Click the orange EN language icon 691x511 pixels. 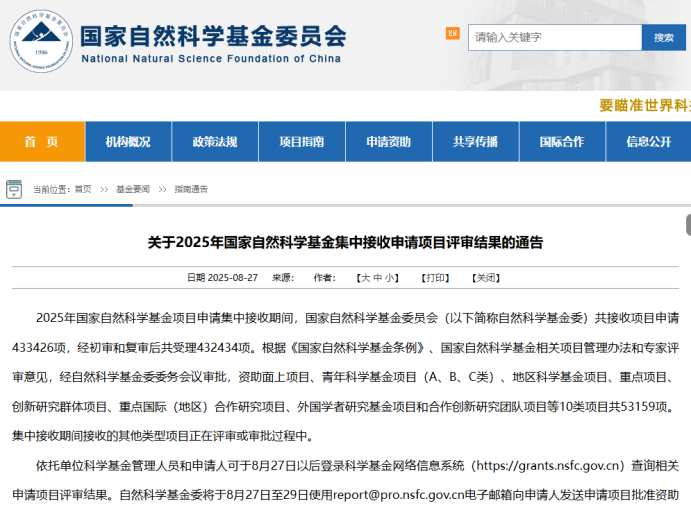pos(452,34)
